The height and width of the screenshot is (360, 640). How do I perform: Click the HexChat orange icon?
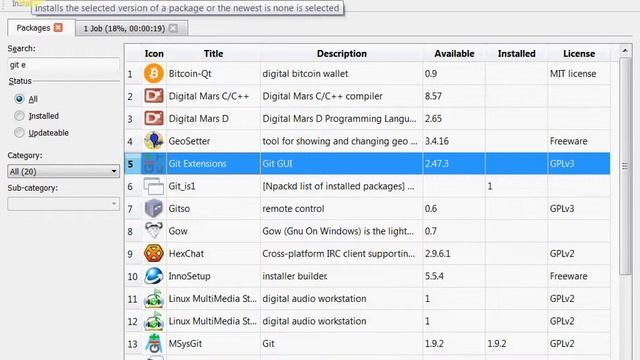(x=153, y=253)
